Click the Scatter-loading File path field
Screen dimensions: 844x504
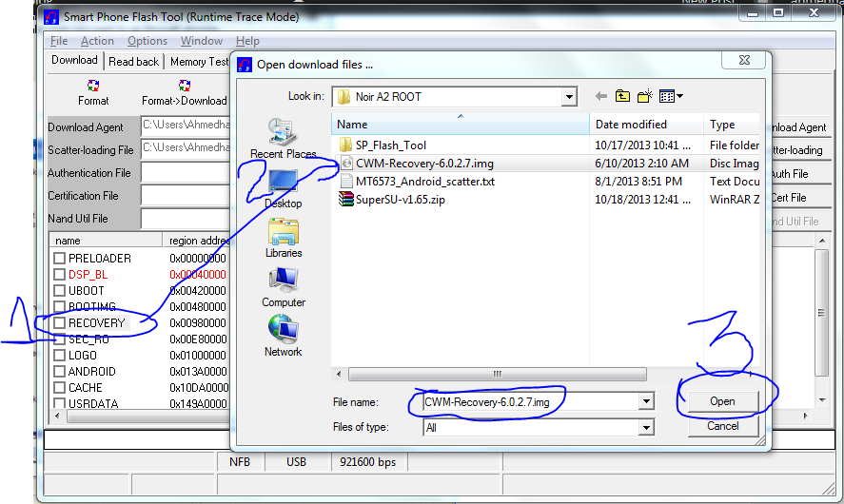click(186, 148)
